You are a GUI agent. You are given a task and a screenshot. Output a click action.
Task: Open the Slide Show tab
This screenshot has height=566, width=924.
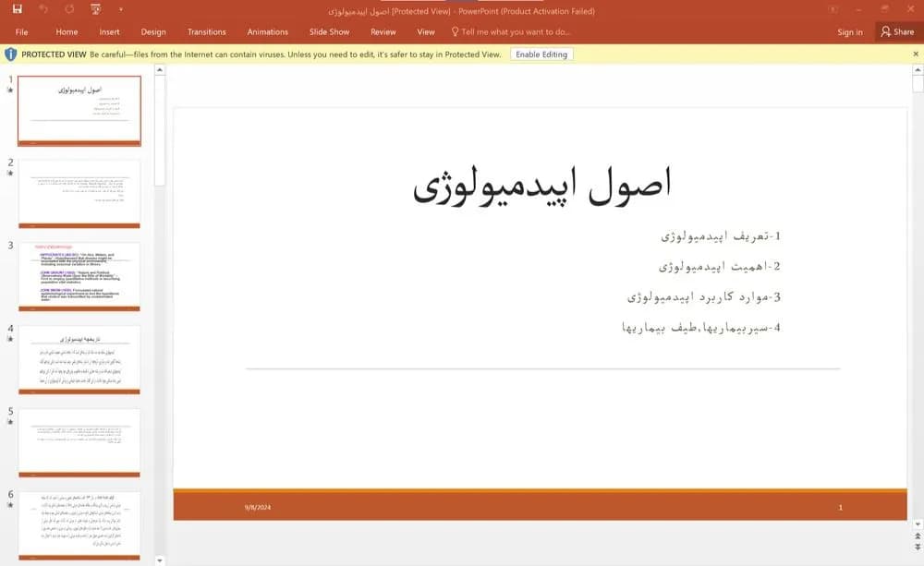click(330, 31)
